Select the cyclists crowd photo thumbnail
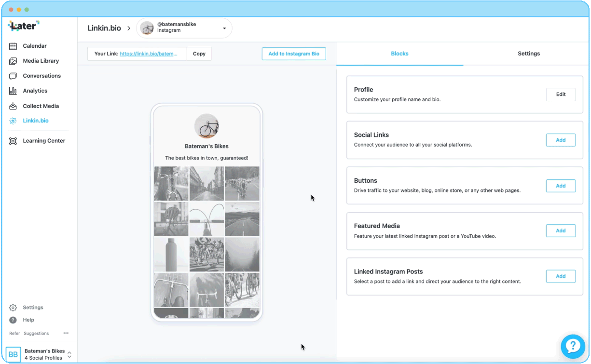 [x=242, y=184]
